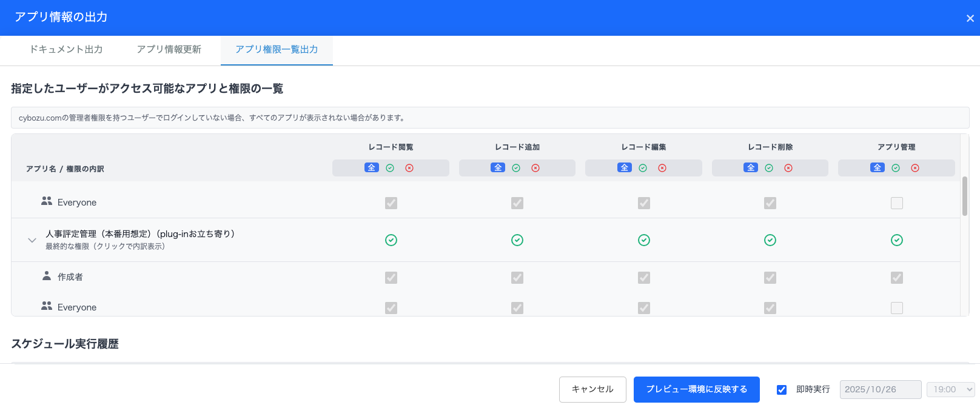980x419 pixels.
Task: Click the red X filter under レコード編集
Action: [662, 168]
